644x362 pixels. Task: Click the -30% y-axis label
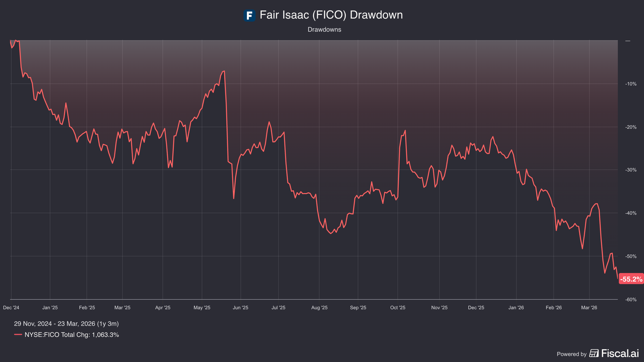point(631,170)
